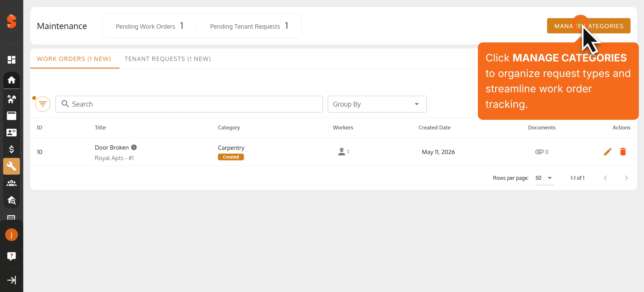Click Royal Apts - #1 subtitle
The width and height of the screenshot is (644, 292).
click(114, 158)
